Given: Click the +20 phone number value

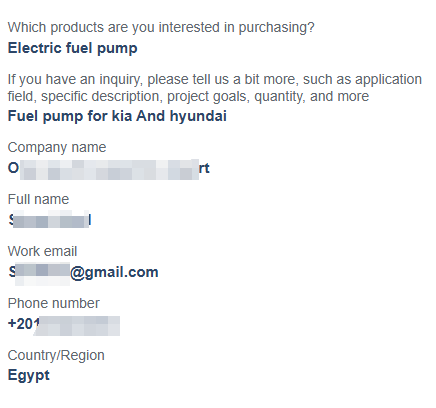Looking at the screenshot, I should 64,324.
